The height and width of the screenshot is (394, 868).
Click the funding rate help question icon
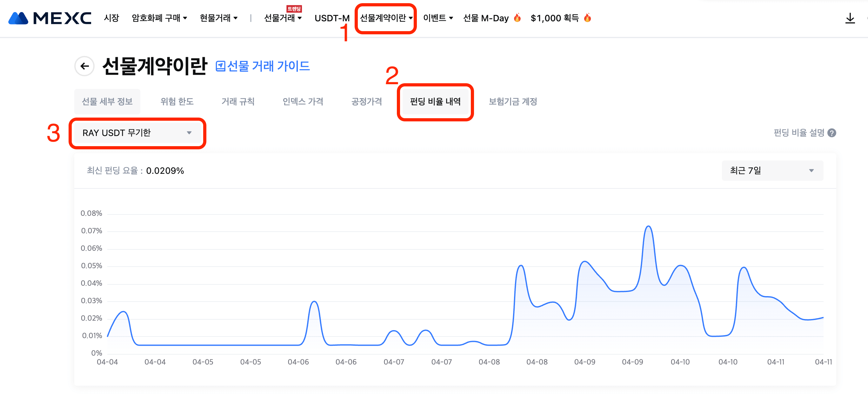[x=831, y=133]
